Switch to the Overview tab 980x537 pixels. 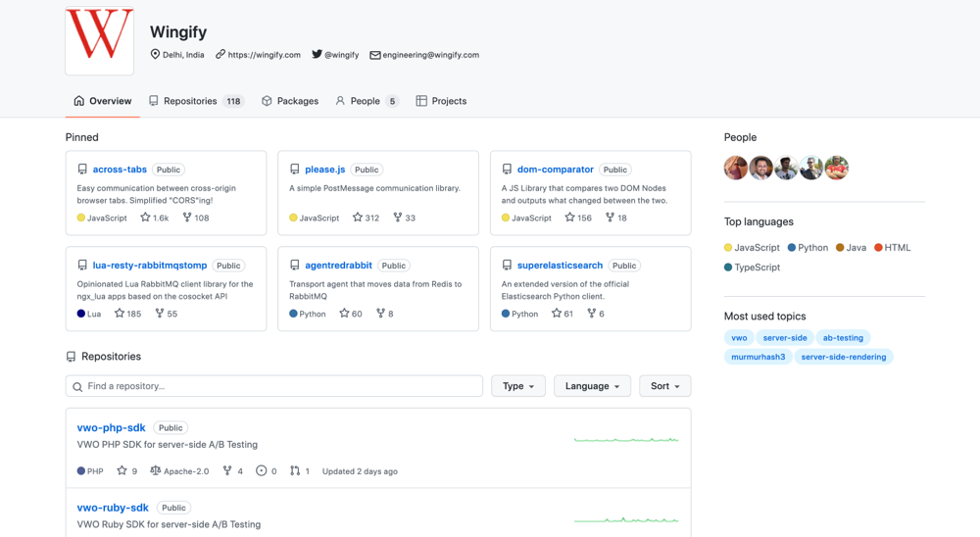click(103, 101)
